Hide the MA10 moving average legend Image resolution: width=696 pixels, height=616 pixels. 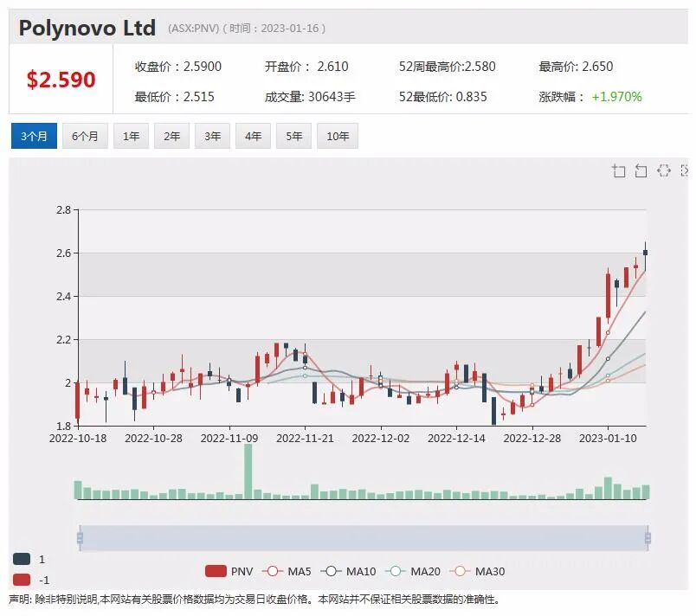coord(349,571)
